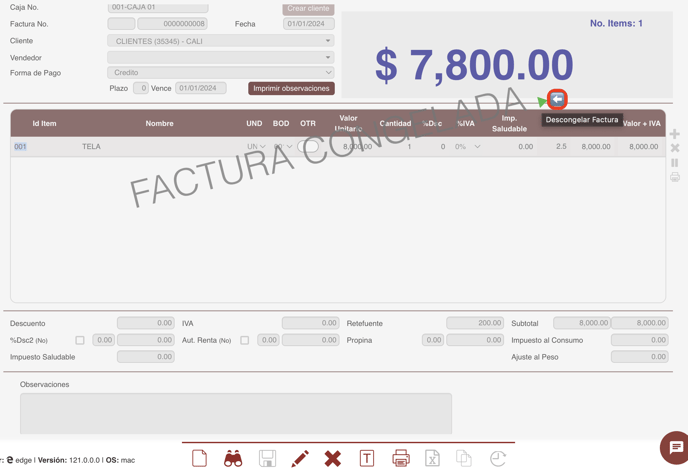Click the Factura No. number field 0000000008
This screenshot has width=688, height=471.
(172, 24)
